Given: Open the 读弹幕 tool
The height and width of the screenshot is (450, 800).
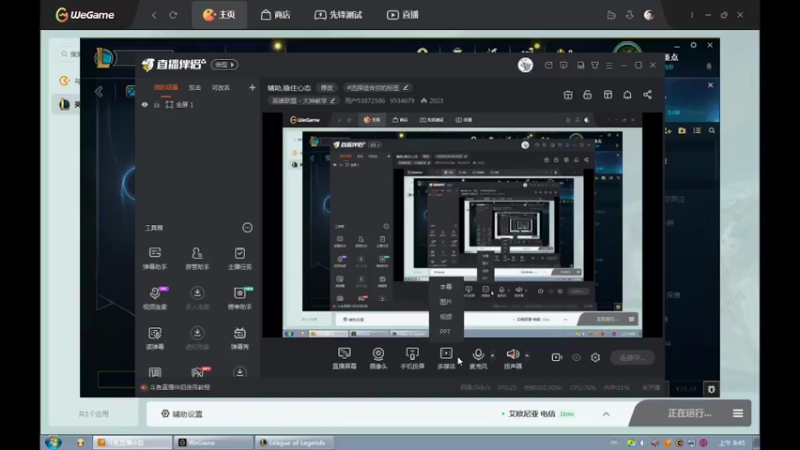Looking at the screenshot, I should 155,338.
